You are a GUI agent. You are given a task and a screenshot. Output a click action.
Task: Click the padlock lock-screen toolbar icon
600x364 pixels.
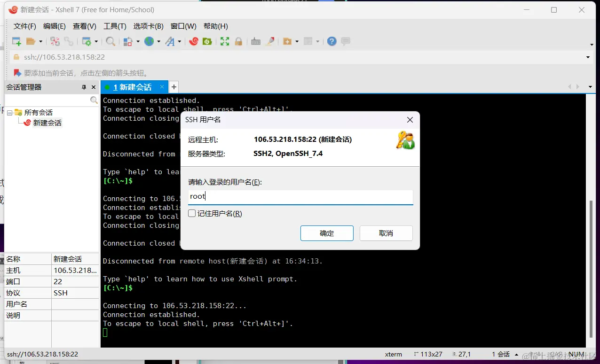tap(238, 41)
